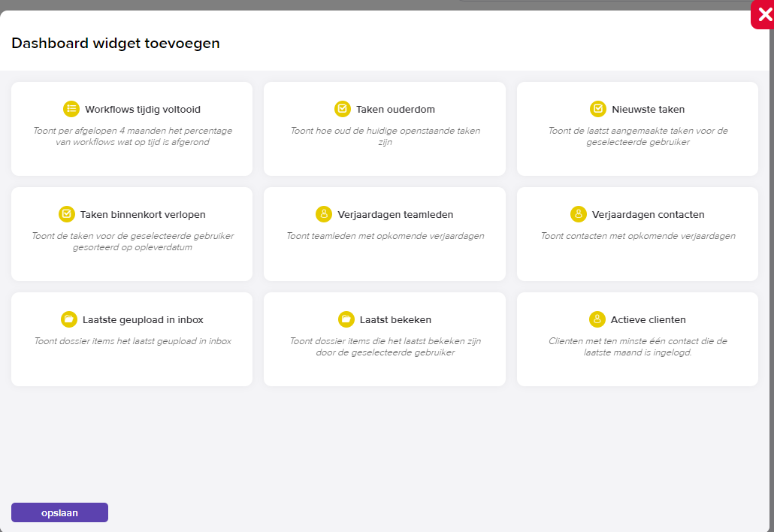Click the person icon beside Actieve clienten
The width and height of the screenshot is (774, 532).
[597, 319]
